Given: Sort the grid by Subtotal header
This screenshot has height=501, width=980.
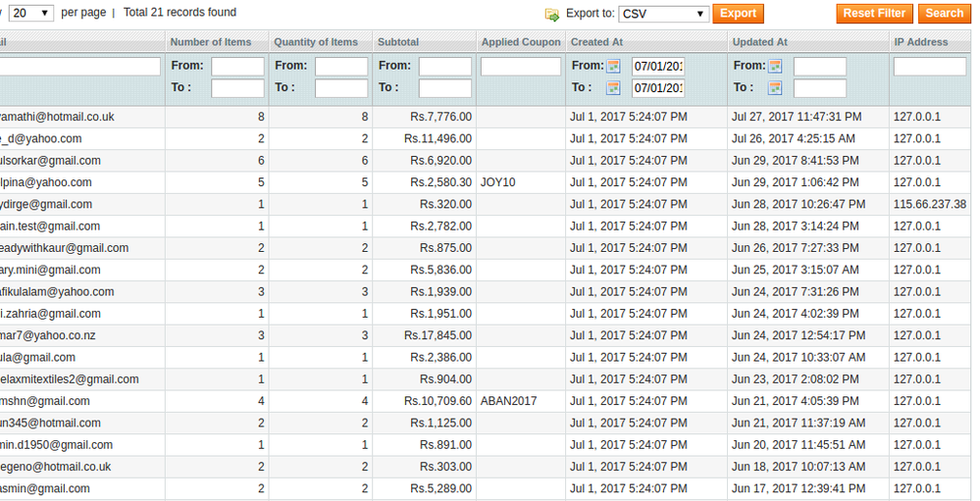Looking at the screenshot, I should tap(398, 42).
